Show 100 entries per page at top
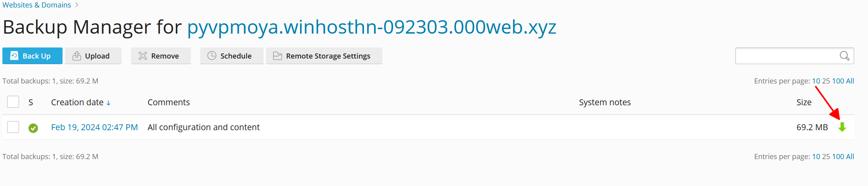 coord(838,81)
